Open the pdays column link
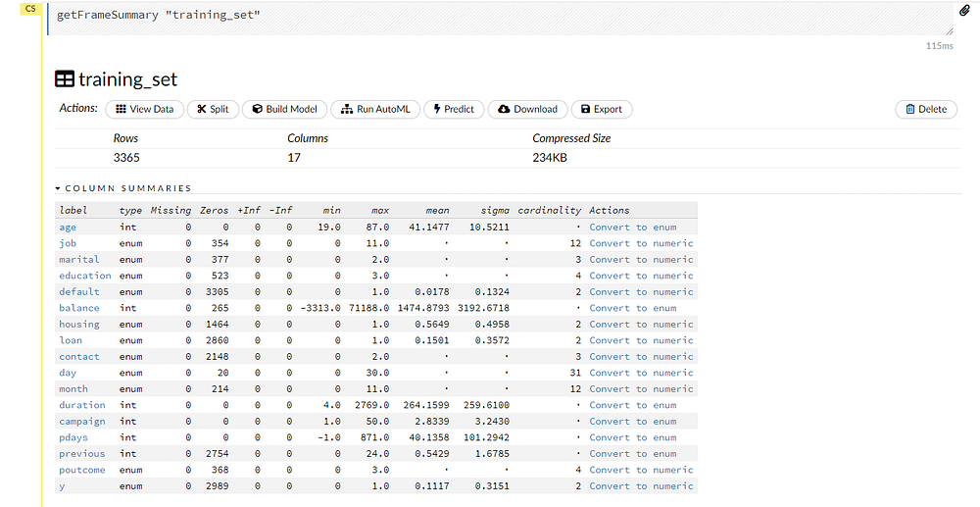 [73, 437]
